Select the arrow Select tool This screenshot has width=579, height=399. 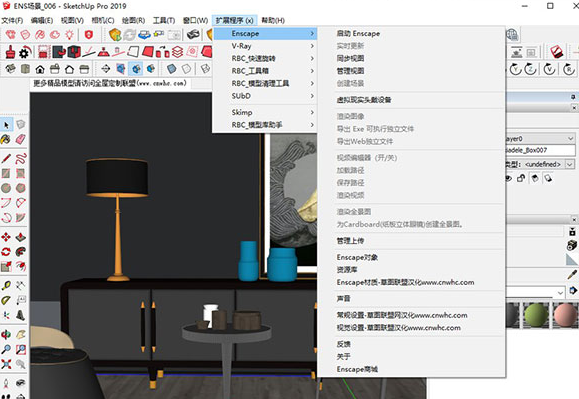(x=6, y=125)
